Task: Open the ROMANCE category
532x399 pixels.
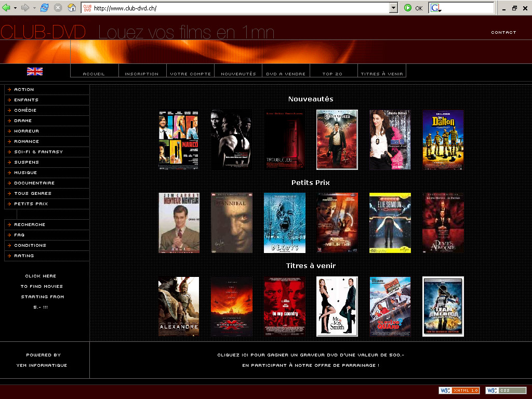Action: (x=47, y=141)
